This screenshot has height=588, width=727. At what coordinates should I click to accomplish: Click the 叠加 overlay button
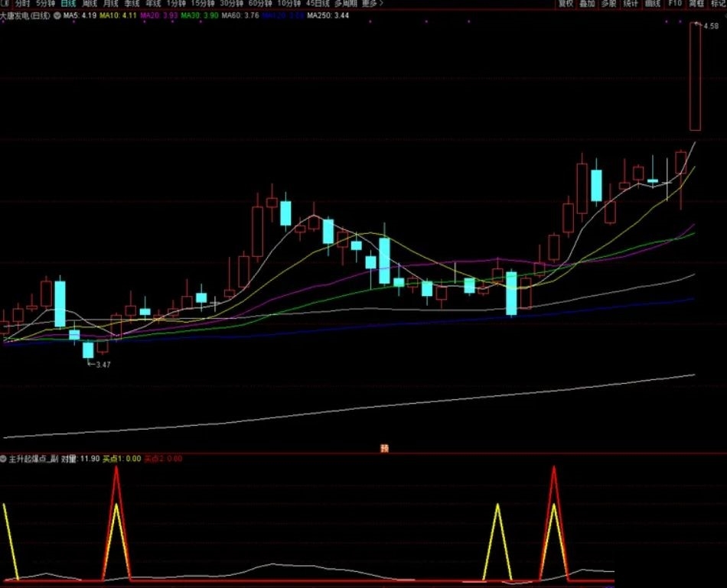(x=587, y=3)
